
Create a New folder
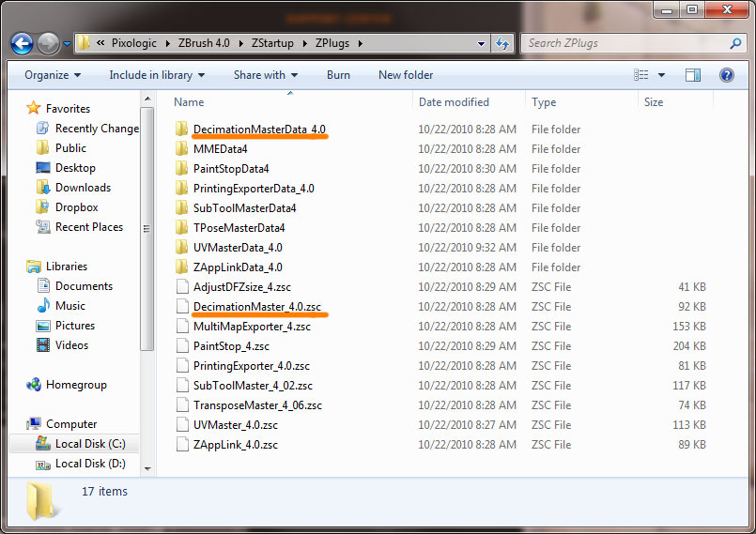tap(406, 75)
